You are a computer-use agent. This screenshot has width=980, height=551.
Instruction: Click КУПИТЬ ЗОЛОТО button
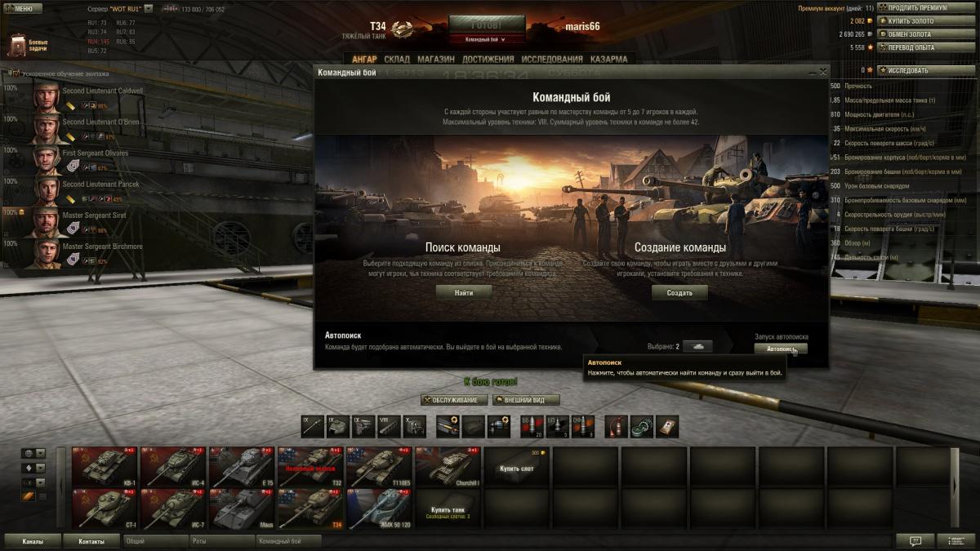point(926,21)
